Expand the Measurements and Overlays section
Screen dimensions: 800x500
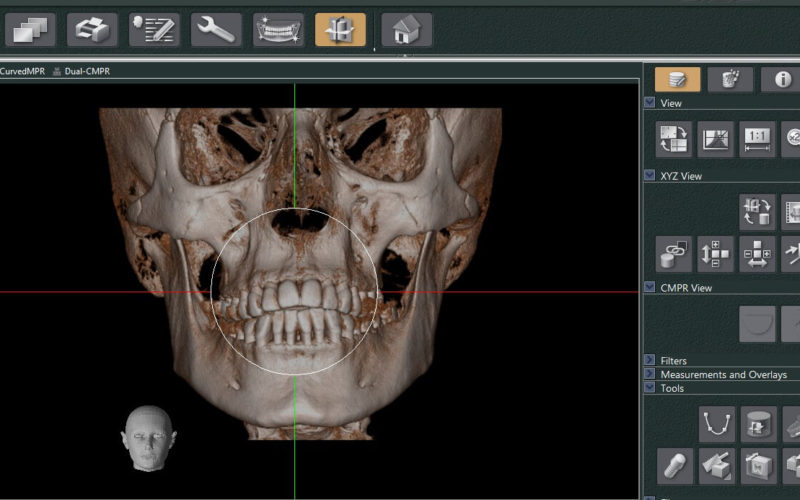point(650,374)
